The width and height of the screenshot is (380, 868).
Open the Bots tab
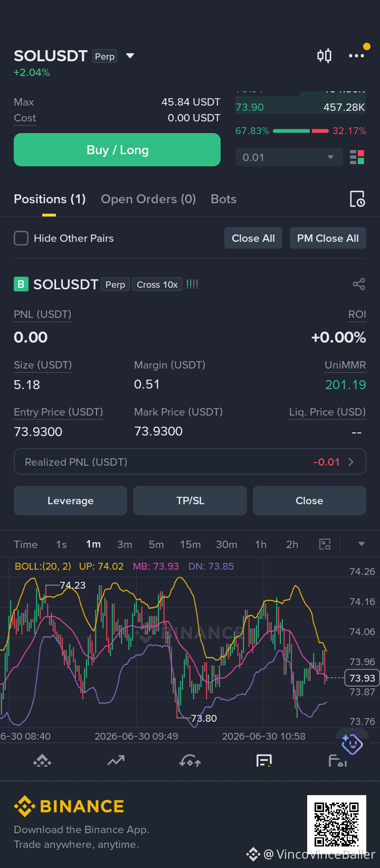coord(223,199)
